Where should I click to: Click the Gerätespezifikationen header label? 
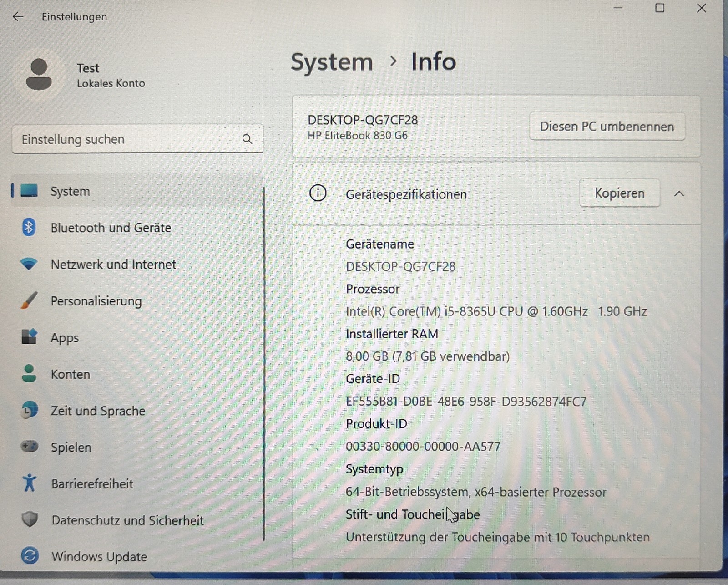click(406, 194)
